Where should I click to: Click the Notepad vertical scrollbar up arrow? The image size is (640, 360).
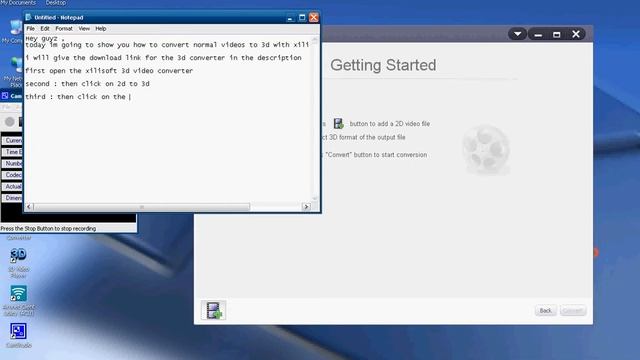[x=315, y=40]
